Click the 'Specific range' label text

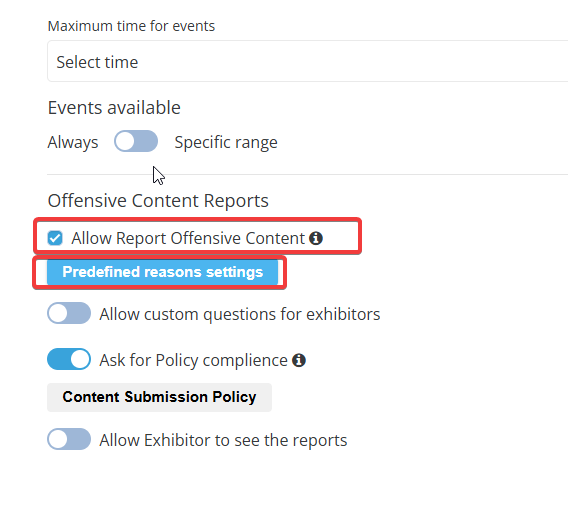[x=226, y=142]
